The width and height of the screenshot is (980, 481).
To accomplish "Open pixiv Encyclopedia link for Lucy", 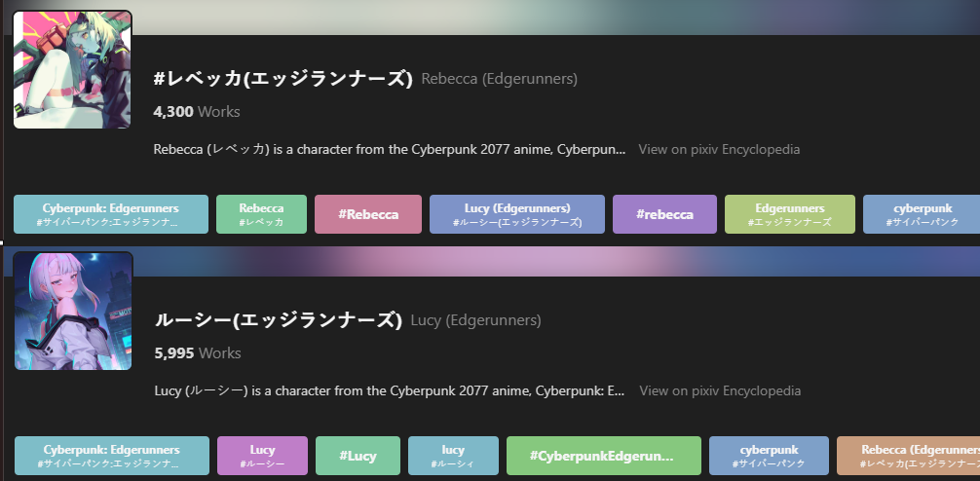I will pos(720,390).
